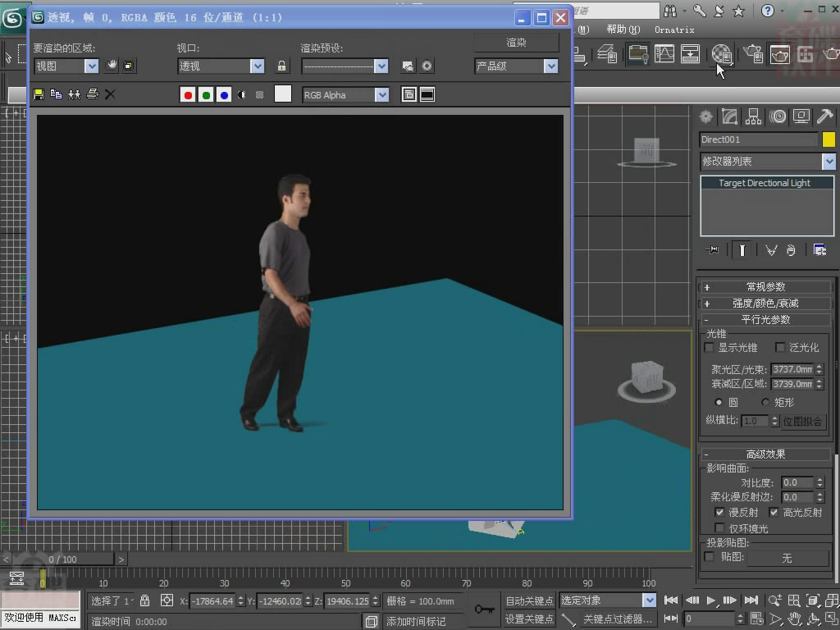Screen dimensions: 840x630
Task: Collapse the 高级效果 rollout
Action: click(765, 454)
